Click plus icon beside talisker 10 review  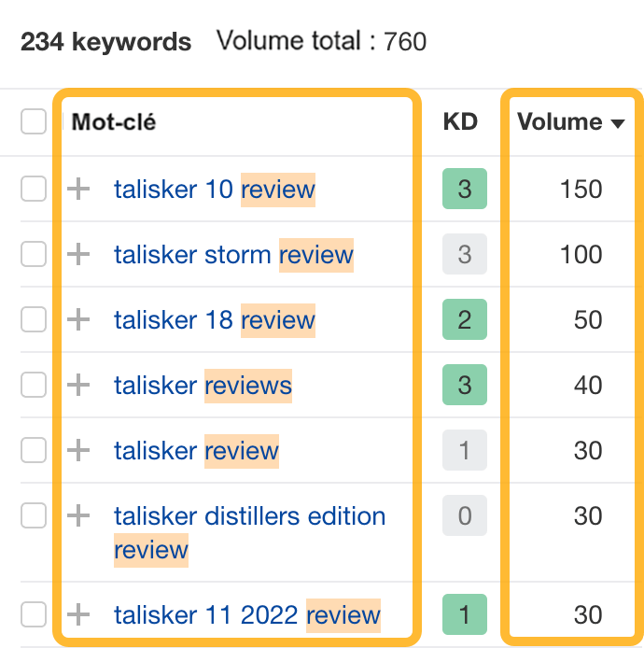pyautogui.click(x=80, y=190)
